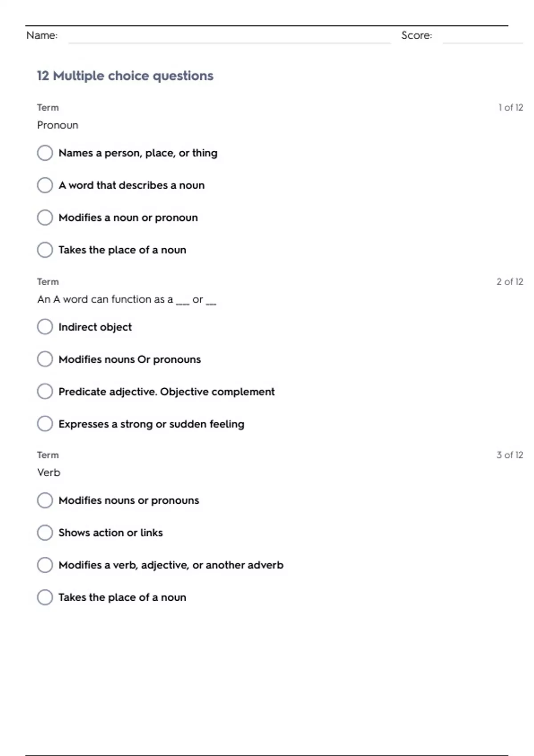Image resolution: width=534 pixels, height=756 pixels.
Task: Select 'Shows action or links' radio button
Action: pos(45,532)
